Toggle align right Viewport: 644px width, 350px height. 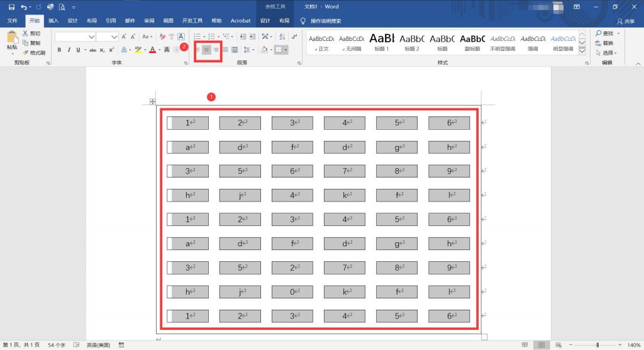point(216,50)
